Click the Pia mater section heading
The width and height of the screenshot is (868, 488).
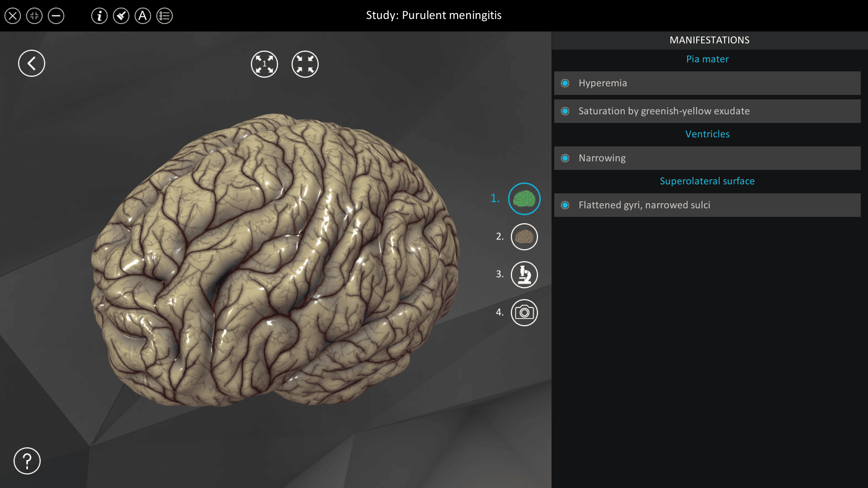coord(707,59)
